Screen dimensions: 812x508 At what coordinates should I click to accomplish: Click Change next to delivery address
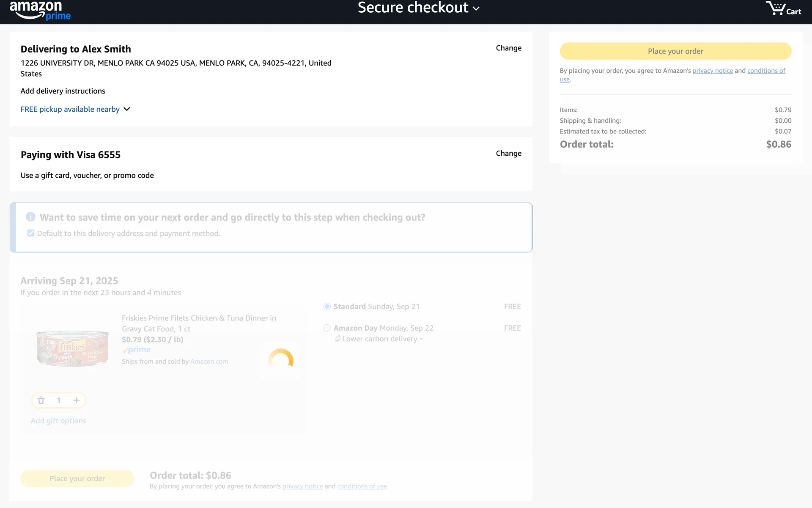[508, 48]
